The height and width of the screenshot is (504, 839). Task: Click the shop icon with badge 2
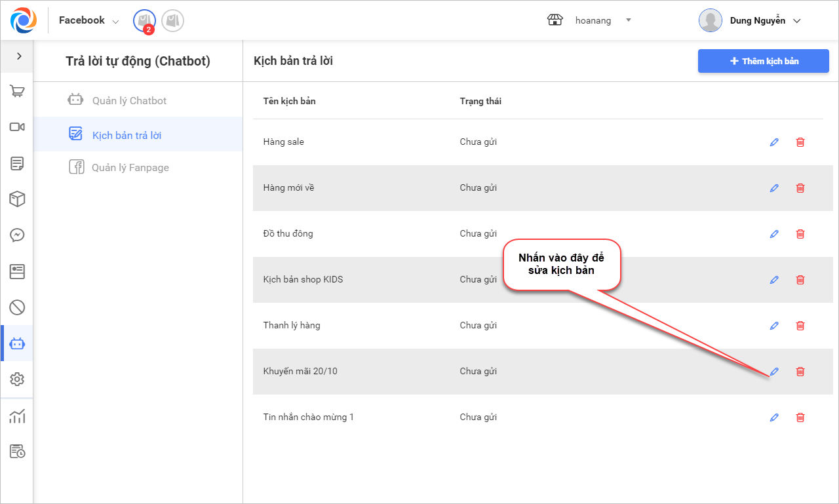tap(144, 21)
